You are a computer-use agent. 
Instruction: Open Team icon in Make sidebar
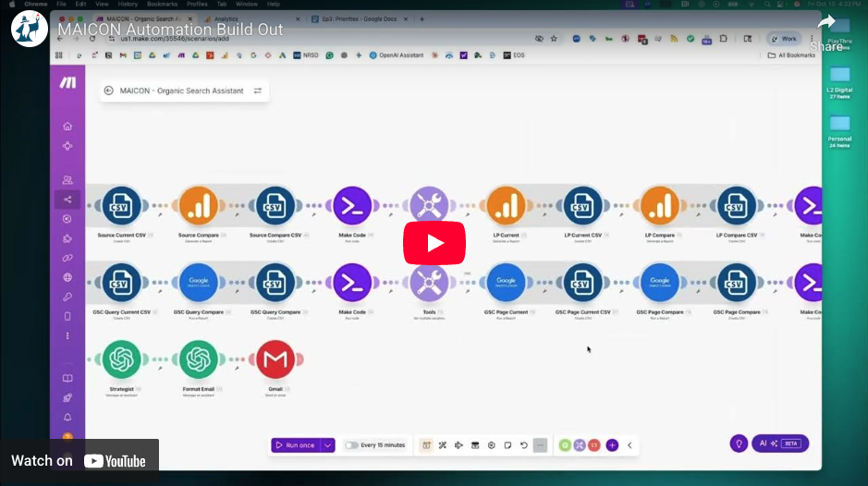(67, 180)
